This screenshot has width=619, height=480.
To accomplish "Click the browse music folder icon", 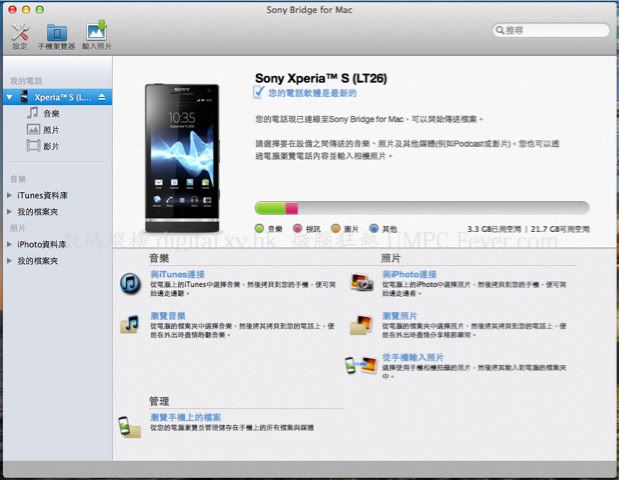I will 130,323.
